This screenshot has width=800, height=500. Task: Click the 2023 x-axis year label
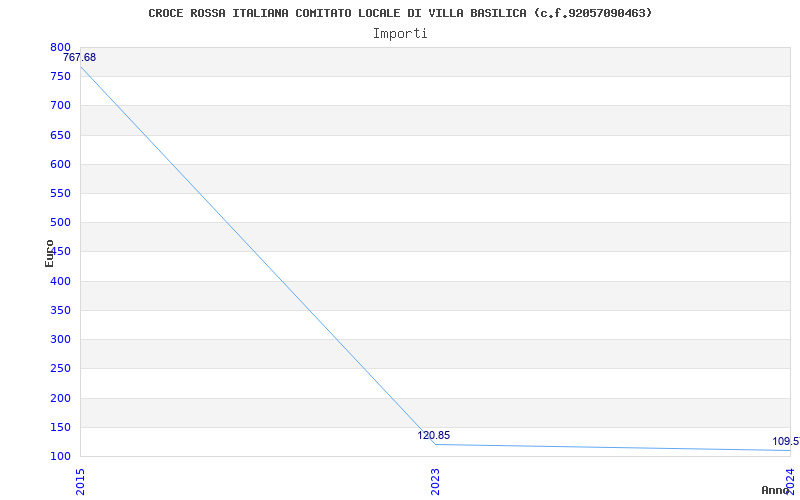pos(435,482)
